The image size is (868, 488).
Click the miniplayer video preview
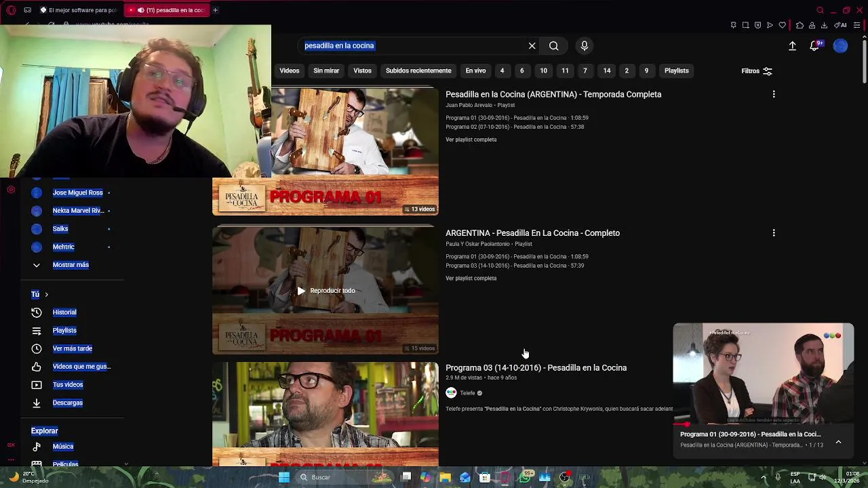(x=764, y=375)
